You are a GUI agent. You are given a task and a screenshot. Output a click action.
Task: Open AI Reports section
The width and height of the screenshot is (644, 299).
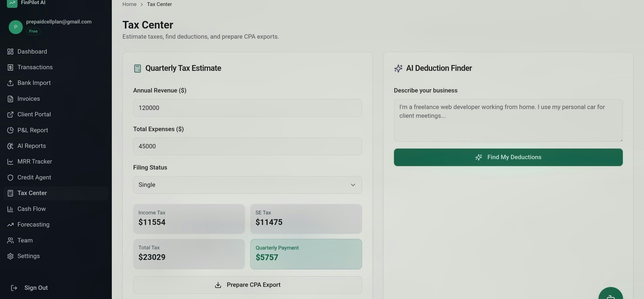[x=56, y=146]
